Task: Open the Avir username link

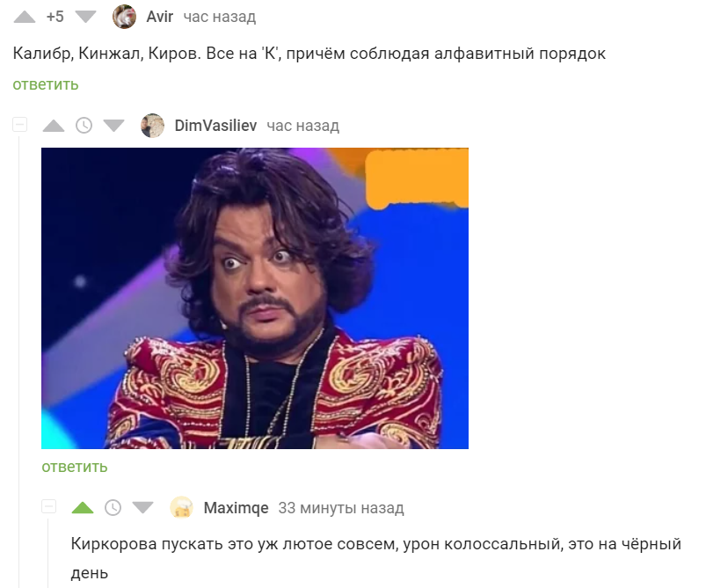Action: click(159, 17)
